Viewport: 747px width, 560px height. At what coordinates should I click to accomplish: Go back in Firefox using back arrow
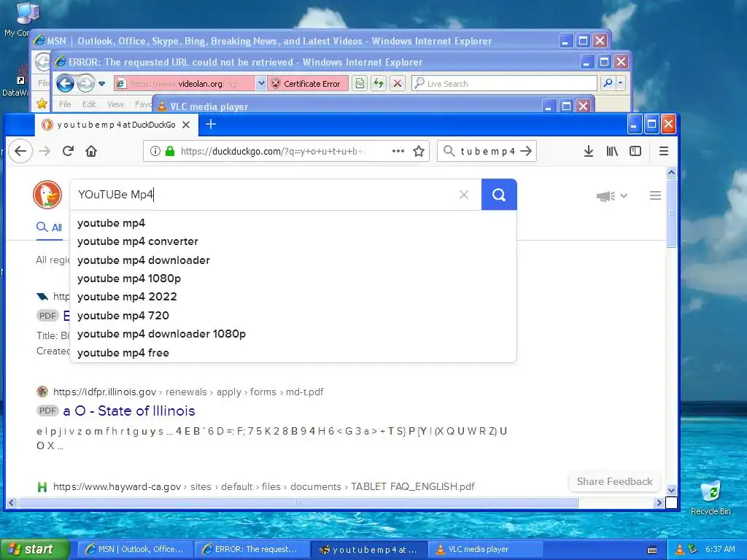20,152
